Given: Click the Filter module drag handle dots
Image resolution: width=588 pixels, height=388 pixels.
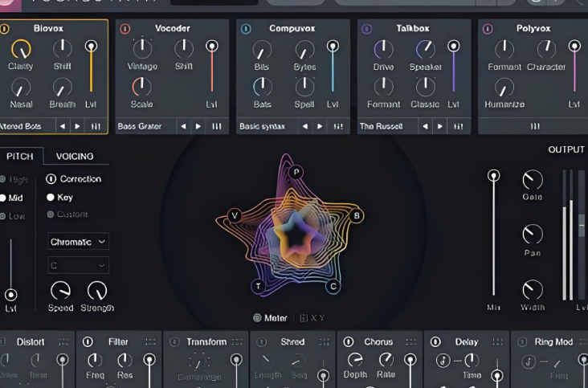Looking at the screenshot, I should pos(150,342).
